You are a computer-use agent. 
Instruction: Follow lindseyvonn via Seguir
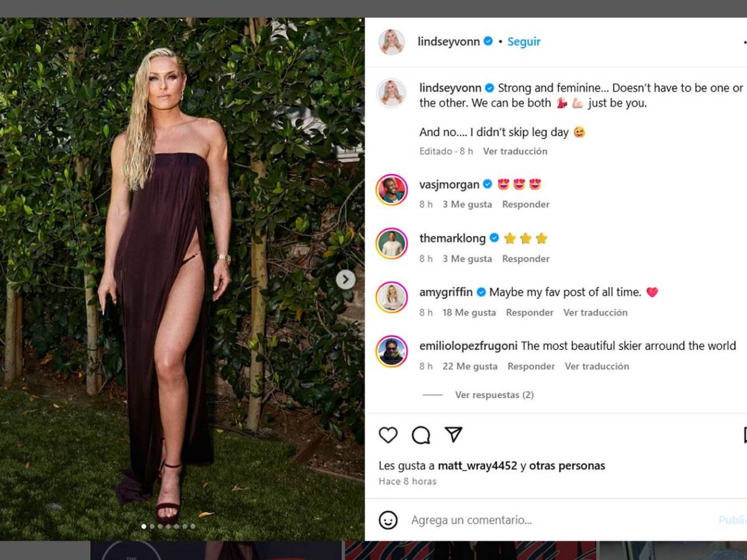click(x=524, y=42)
